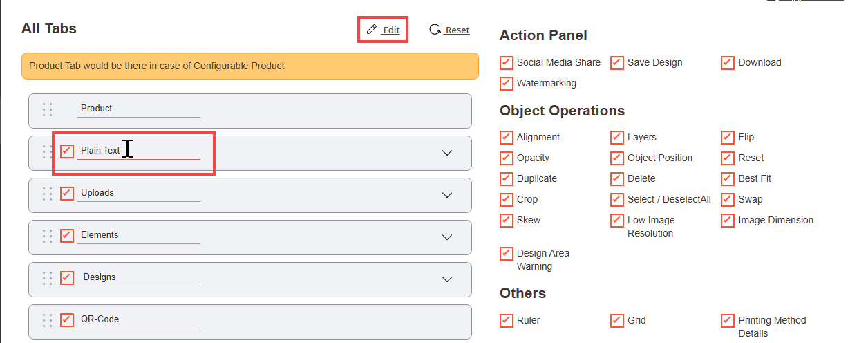Expand the Plain Text tab row

447,153
